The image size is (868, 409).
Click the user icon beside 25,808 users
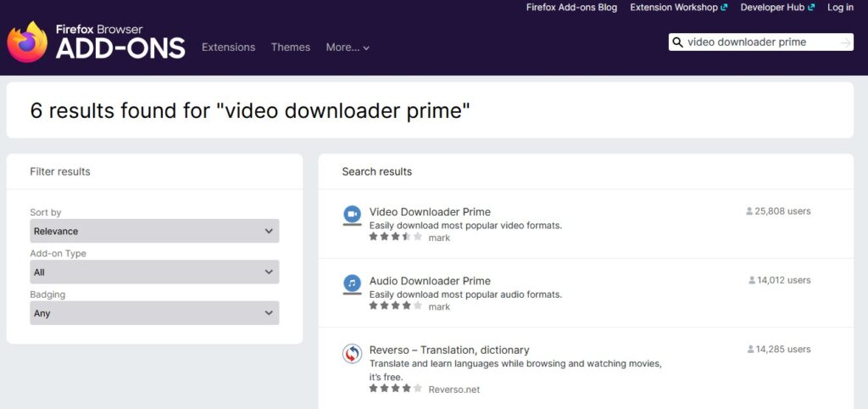tap(749, 211)
